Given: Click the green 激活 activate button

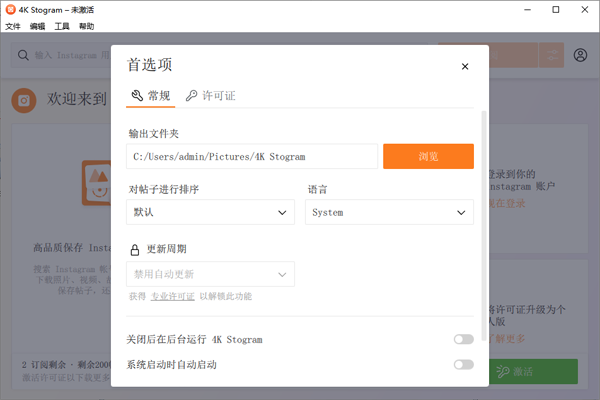Looking at the screenshot, I should point(533,371).
